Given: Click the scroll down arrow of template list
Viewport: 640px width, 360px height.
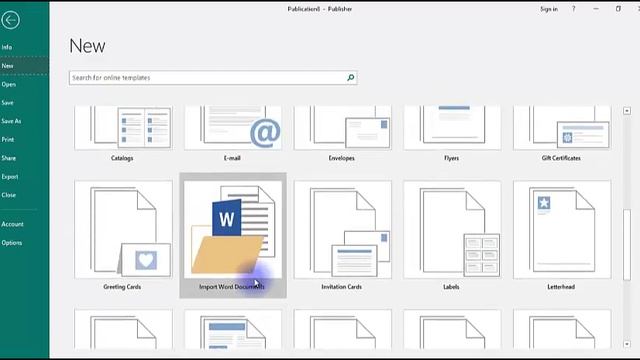Looking at the screenshot, I should pyautogui.click(x=627, y=344).
